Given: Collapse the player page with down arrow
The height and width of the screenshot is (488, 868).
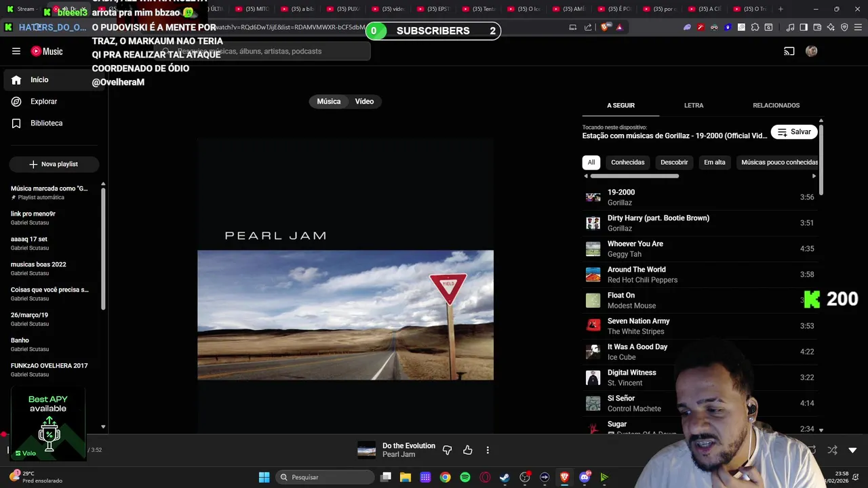Looking at the screenshot, I should point(852,450).
